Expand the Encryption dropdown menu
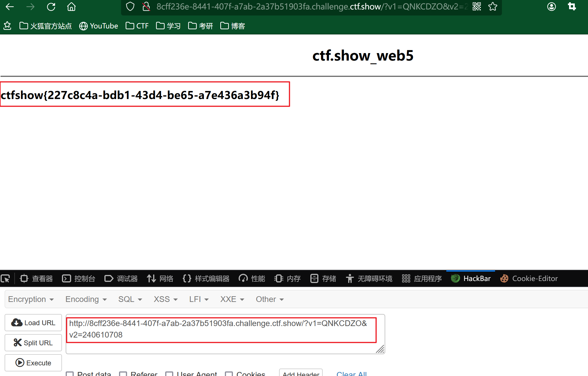This screenshot has width=588, height=376. tap(31, 299)
